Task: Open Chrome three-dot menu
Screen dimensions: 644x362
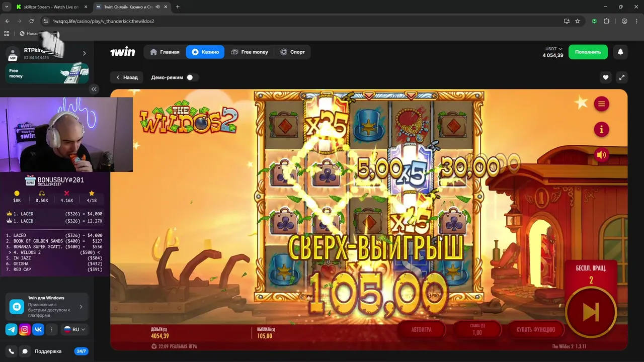Action: coord(636,21)
